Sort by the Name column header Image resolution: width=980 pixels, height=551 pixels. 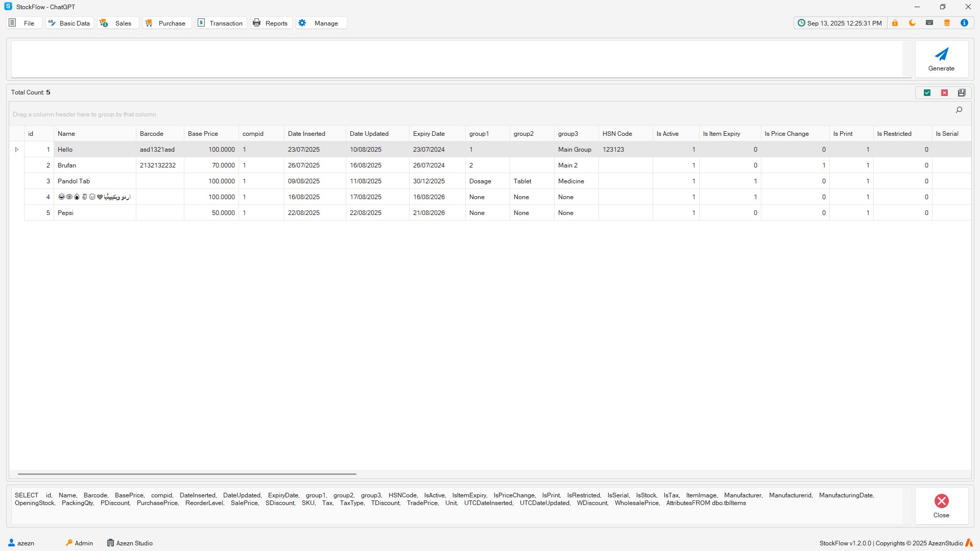tap(95, 134)
